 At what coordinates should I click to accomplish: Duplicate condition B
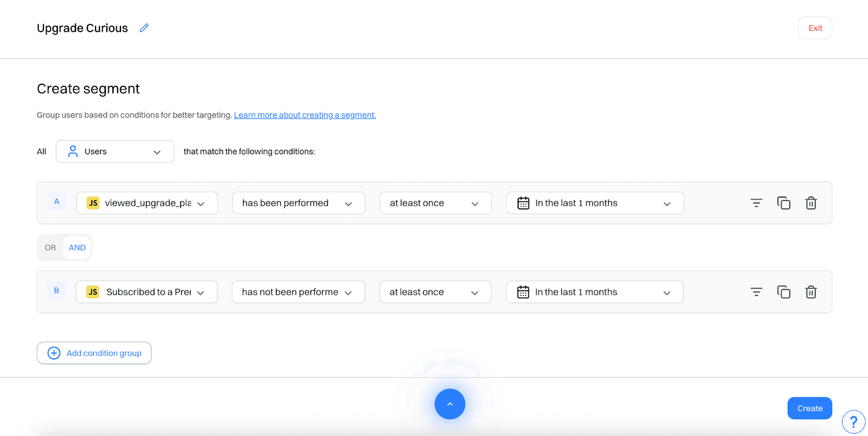783,292
